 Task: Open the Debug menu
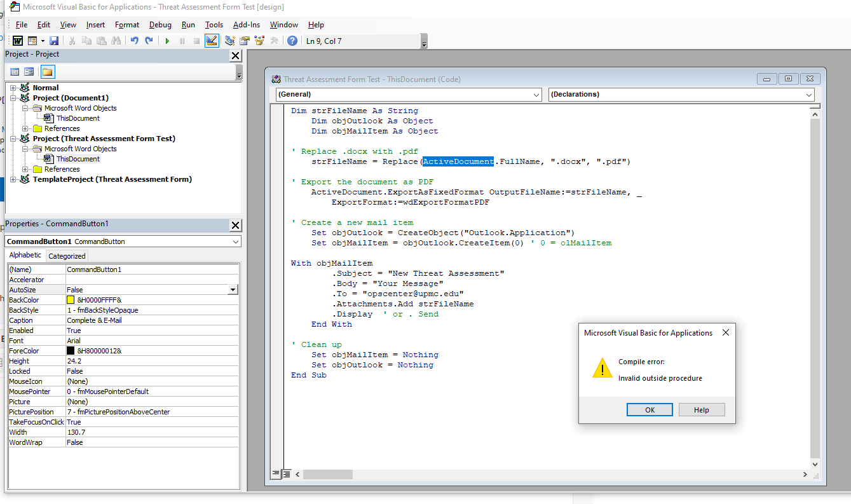point(160,25)
